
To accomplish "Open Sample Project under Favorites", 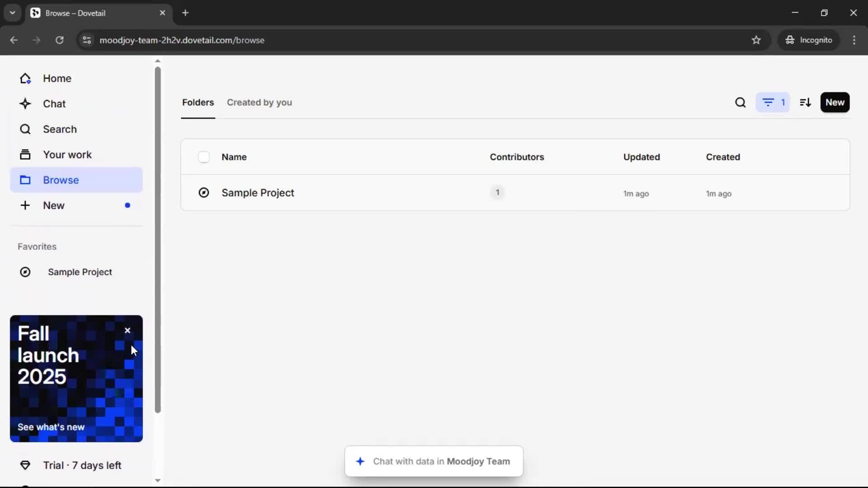I will 80,272.
